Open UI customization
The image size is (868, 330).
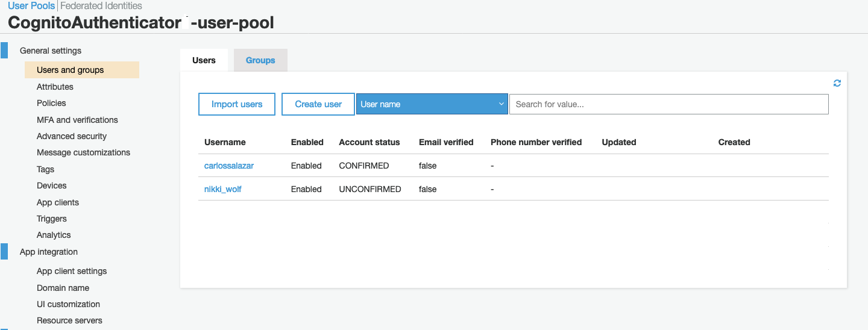(x=68, y=304)
